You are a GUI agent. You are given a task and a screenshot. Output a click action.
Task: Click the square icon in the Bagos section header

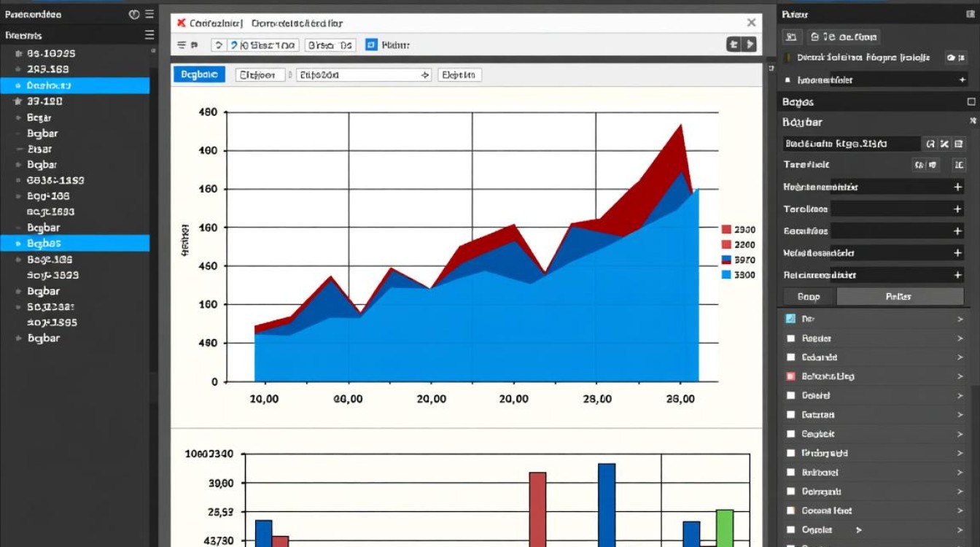[971, 102]
